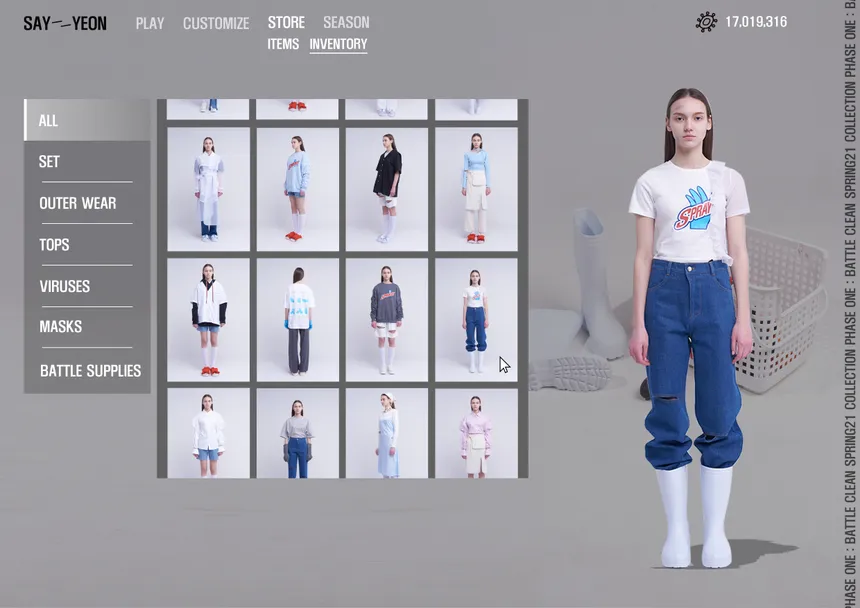
Task: Click the 17,019,316 currency balance
Action: (x=756, y=22)
